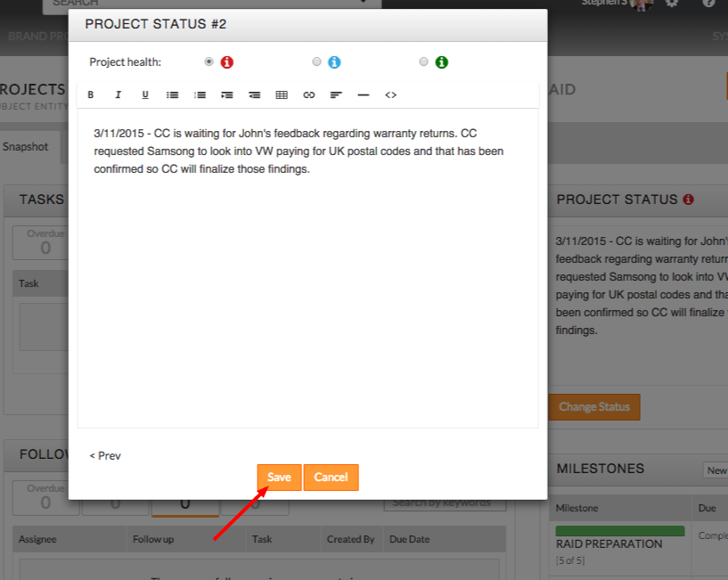Go to the previous status via Prev

[105, 455]
